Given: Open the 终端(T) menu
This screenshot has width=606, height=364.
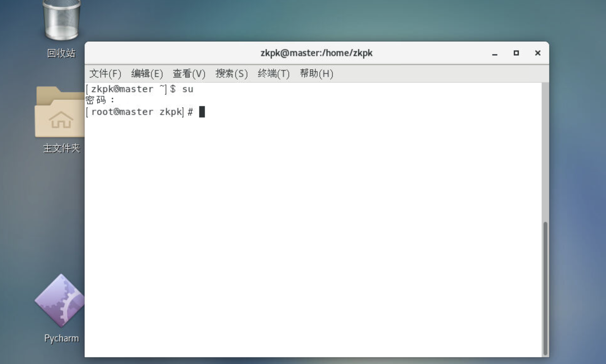Looking at the screenshot, I should 273,73.
